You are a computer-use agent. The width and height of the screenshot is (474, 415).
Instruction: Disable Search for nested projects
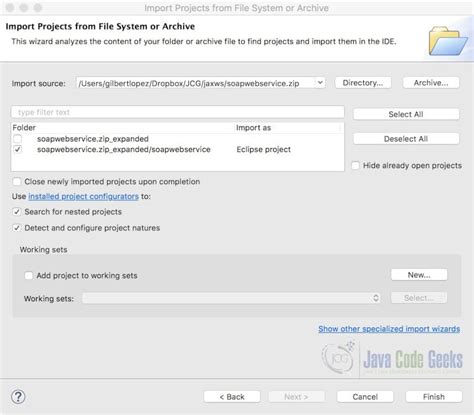coord(17,212)
